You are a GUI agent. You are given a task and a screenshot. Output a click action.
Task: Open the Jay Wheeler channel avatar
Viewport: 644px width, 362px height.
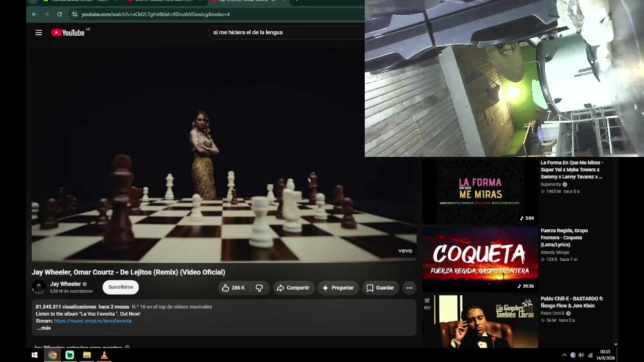pos(39,287)
